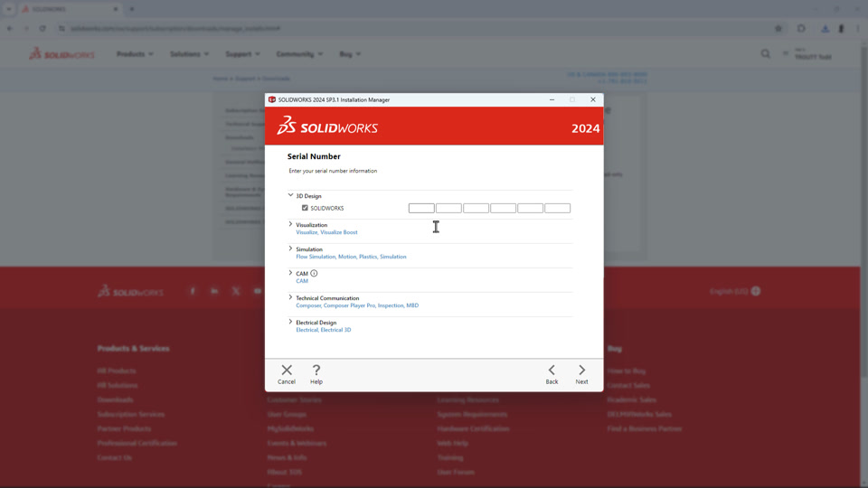Focus the third serial number box
Image resolution: width=868 pixels, height=488 pixels.
click(x=476, y=208)
